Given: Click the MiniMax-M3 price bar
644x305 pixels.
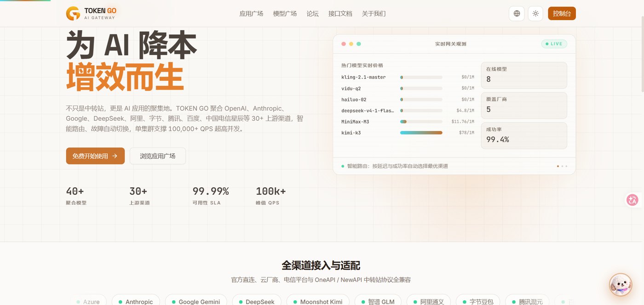Looking at the screenshot, I should click(421, 122).
